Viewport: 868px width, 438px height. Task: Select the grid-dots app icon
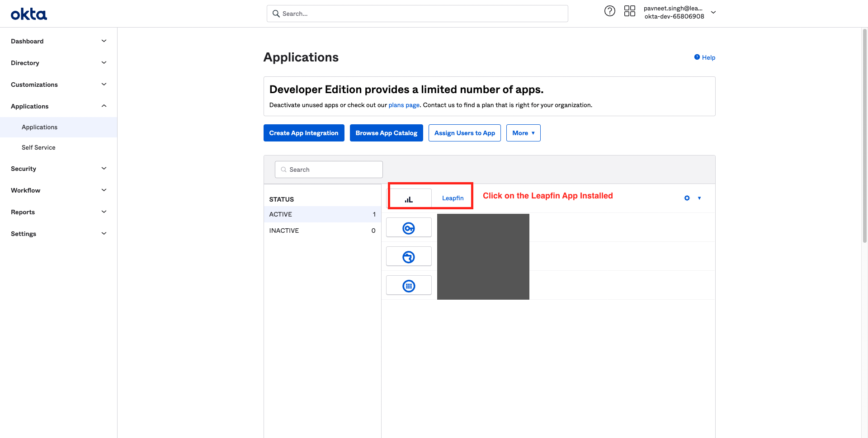point(409,286)
